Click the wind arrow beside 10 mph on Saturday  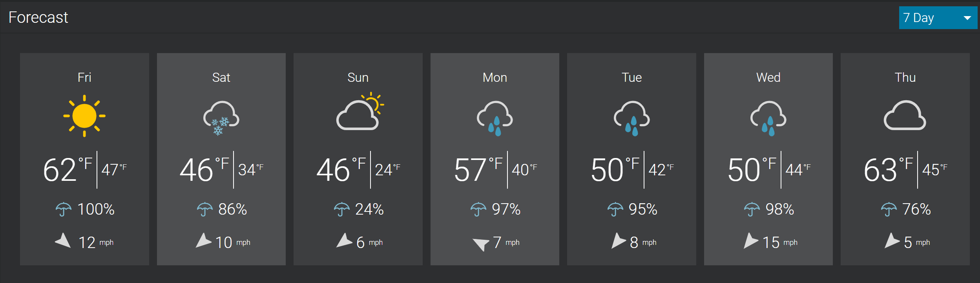[x=203, y=241]
